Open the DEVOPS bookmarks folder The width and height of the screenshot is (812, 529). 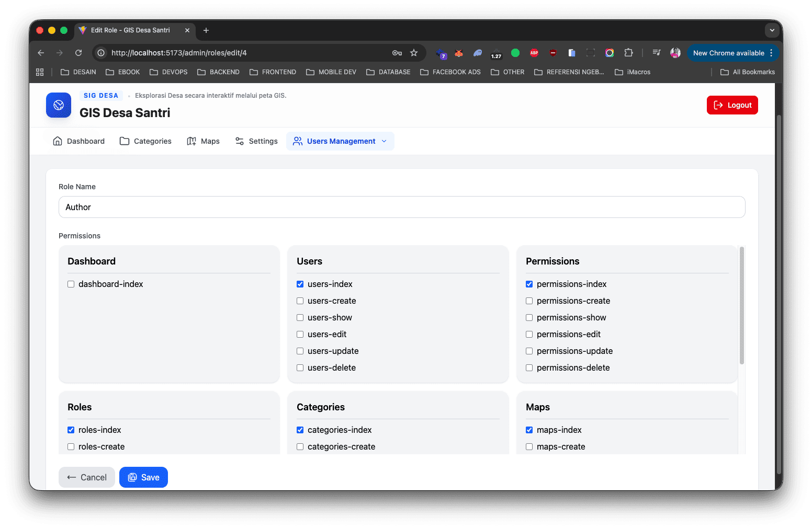pos(168,72)
